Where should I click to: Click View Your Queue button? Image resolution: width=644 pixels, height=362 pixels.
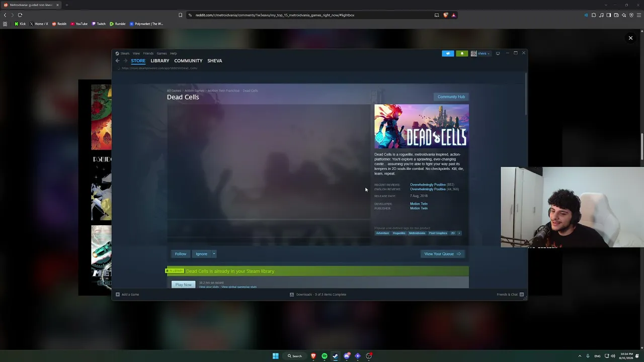tap(442, 254)
